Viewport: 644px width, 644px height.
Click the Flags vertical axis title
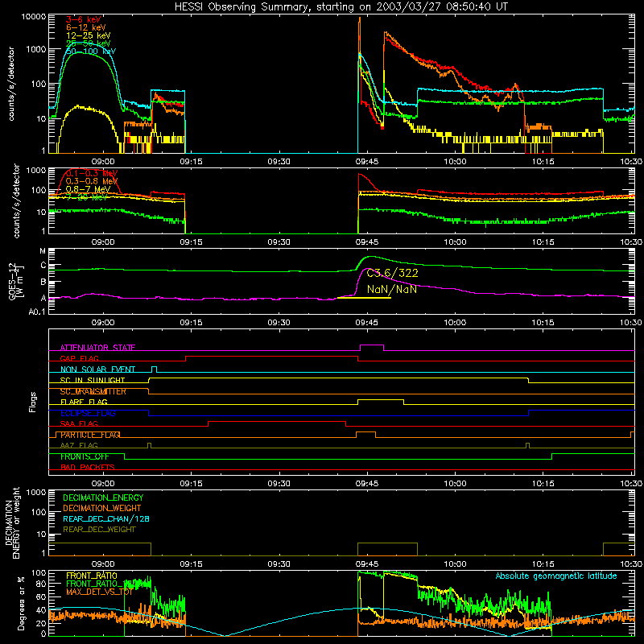point(33,402)
